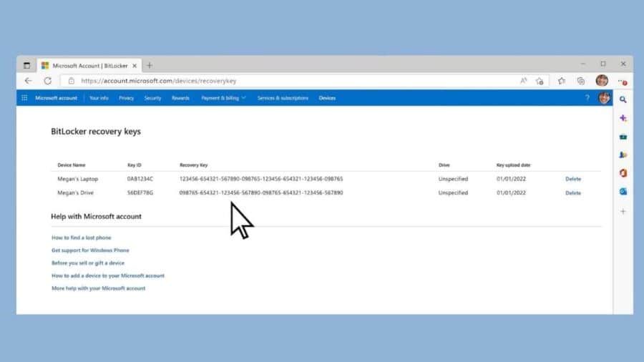Click the Recovery Key column header

click(x=193, y=165)
